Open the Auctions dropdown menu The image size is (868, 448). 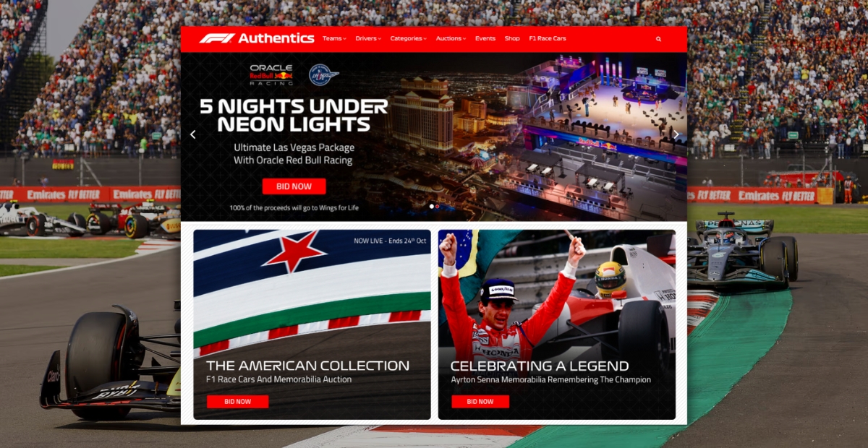click(451, 38)
